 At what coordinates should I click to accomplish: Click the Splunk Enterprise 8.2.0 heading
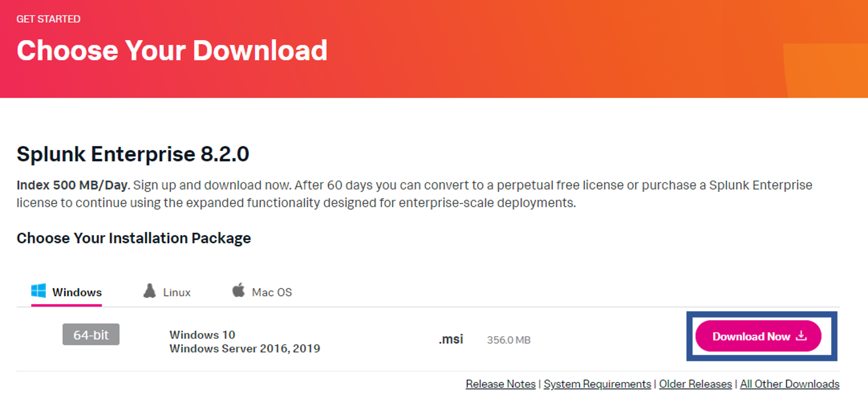coord(133,154)
